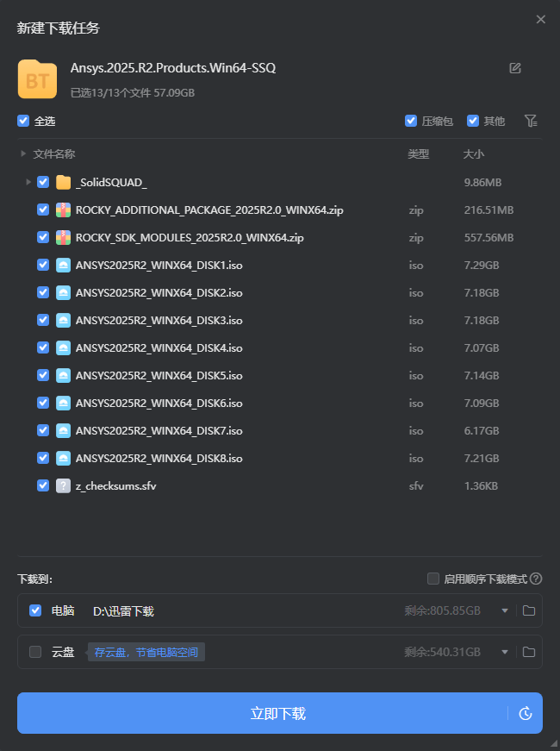The width and height of the screenshot is (560, 751).
Task: Click the 9.86MB folder size
Action: tap(483, 183)
